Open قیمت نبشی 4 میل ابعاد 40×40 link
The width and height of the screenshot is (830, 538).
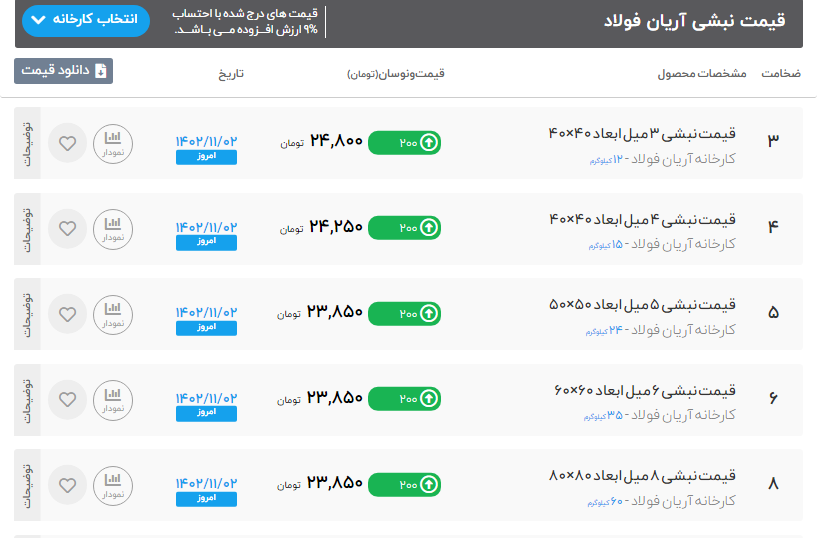click(x=643, y=219)
